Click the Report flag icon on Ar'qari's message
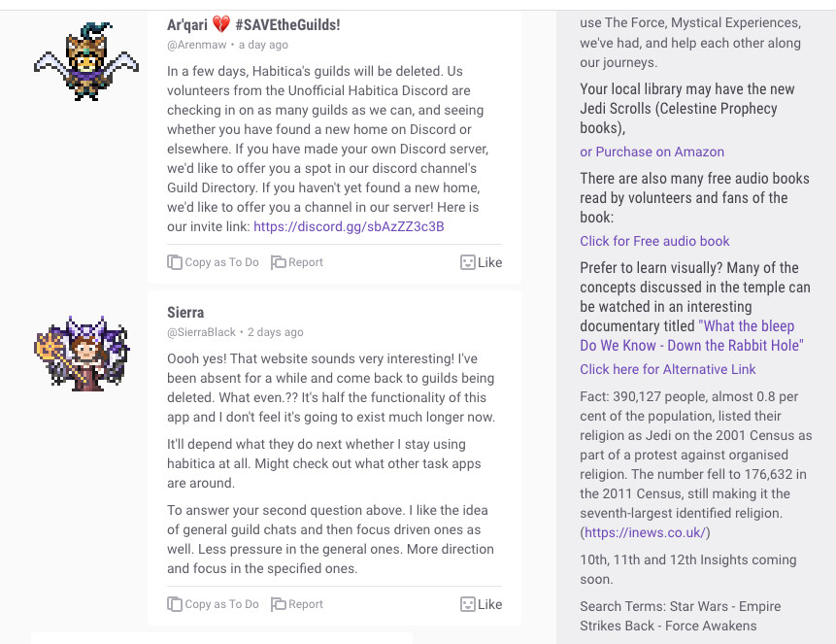836x644 pixels. [x=279, y=262]
